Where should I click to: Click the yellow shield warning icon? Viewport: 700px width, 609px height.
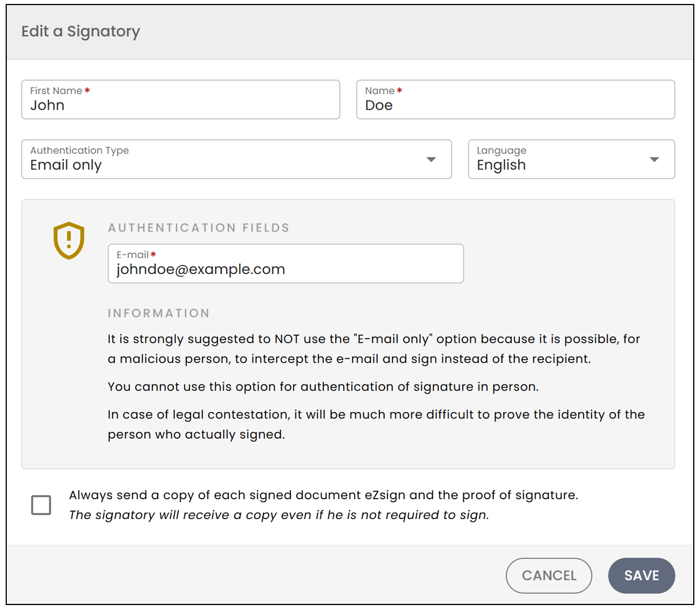click(x=69, y=241)
